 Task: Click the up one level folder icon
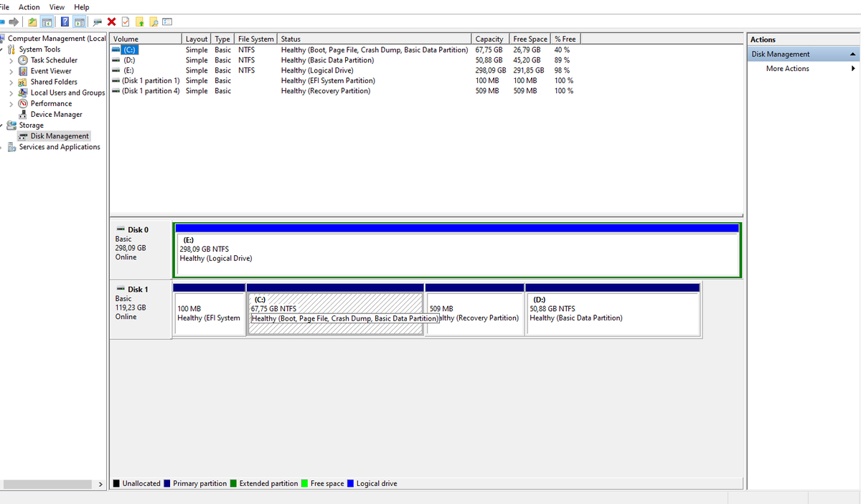pos(32,22)
